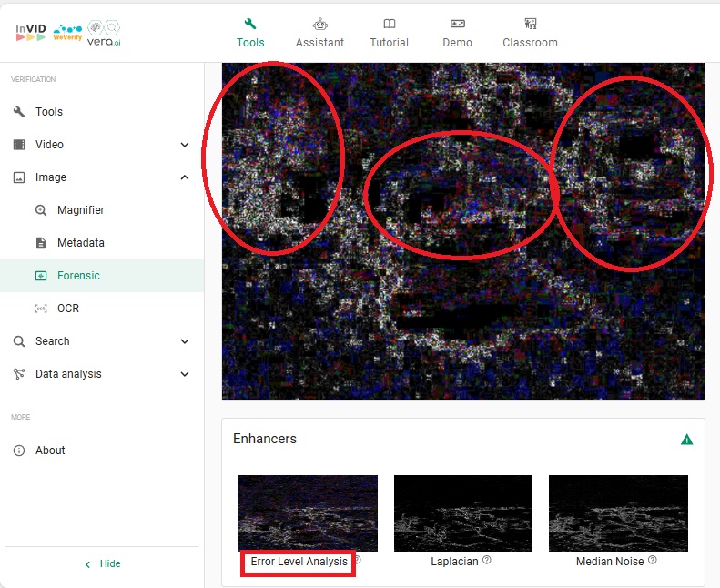Open the About page

(x=50, y=451)
